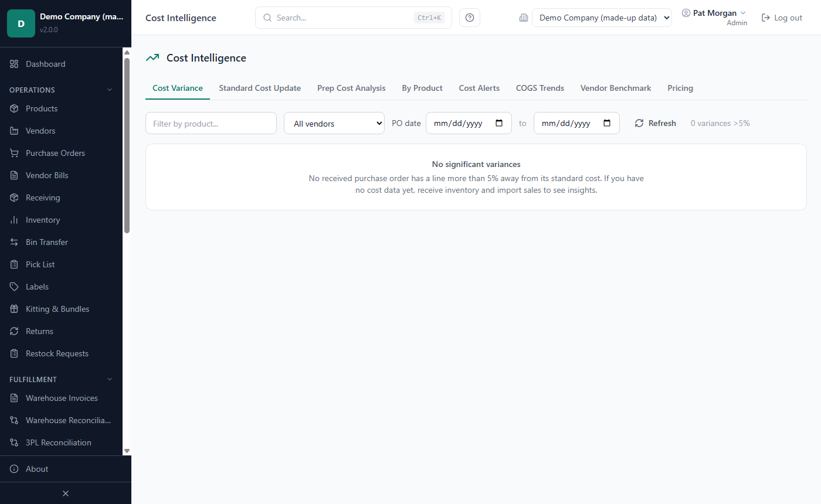Screen dimensions: 821x504
Task: Expand the Pat Morgan user menu chevron
Action: click(743, 13)
